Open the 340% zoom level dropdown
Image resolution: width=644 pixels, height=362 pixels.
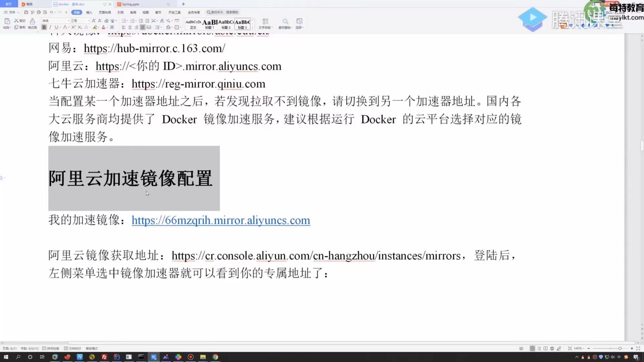click(x=579, y=349)
